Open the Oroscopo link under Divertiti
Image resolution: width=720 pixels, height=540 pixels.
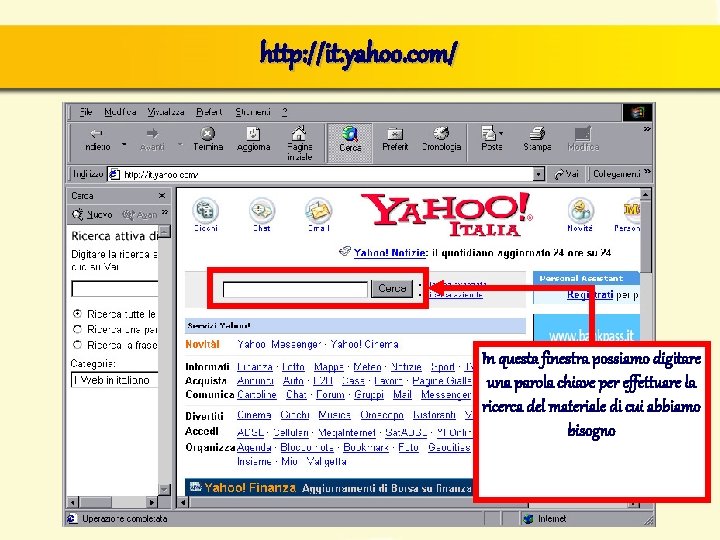pyautogui.click(x=382, y=415)
